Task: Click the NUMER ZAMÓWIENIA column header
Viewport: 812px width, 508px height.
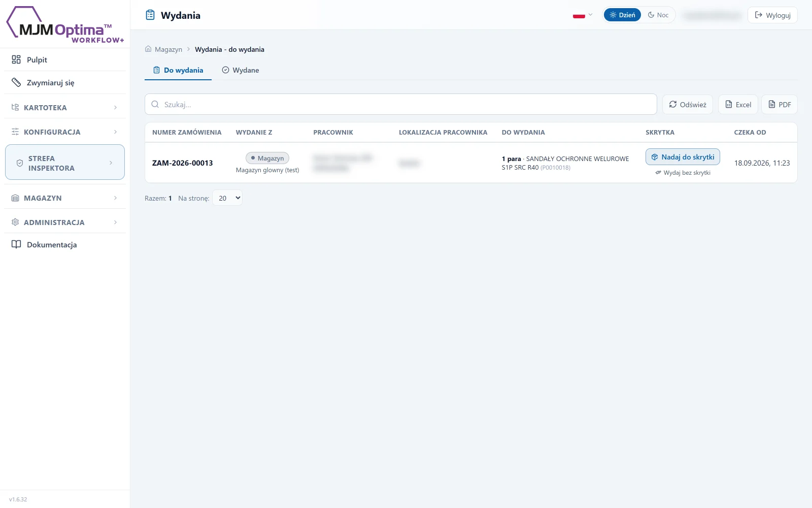Action: (187, 132)
